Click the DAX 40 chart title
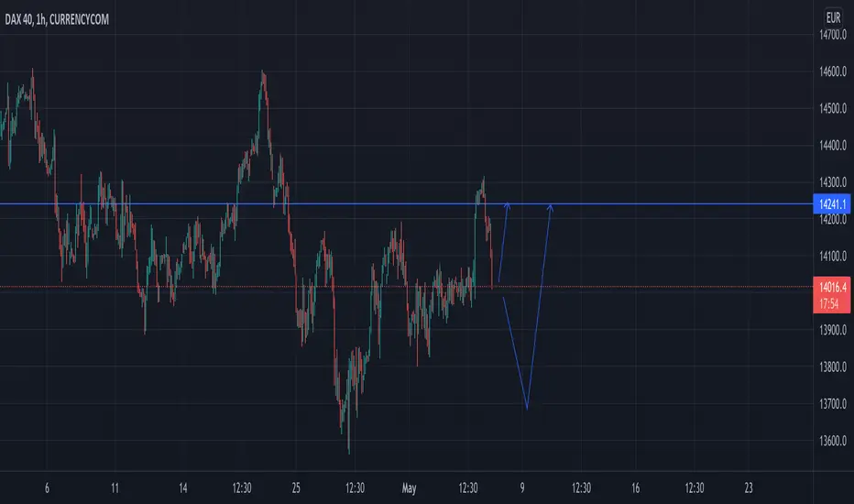Viewport: 854px width, 504px height. tap(57, 19)
